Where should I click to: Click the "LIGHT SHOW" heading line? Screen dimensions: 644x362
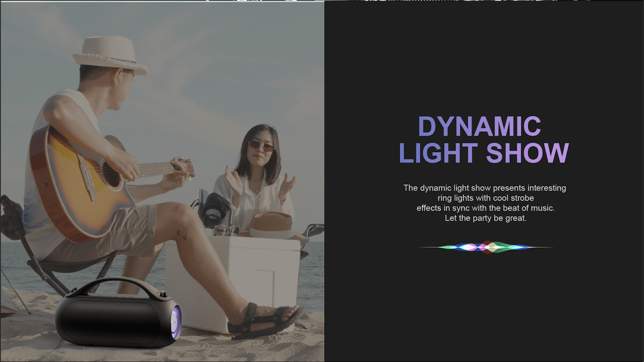[x=484, y=153]
